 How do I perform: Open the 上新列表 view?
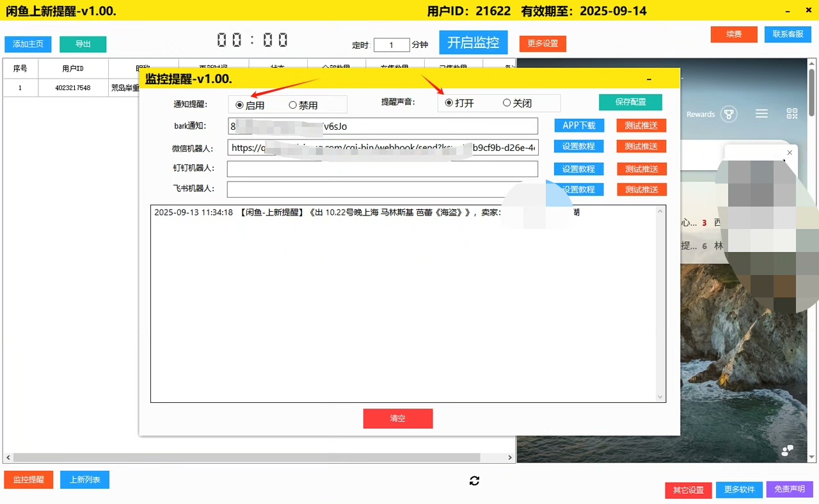[x=85, y=480]
